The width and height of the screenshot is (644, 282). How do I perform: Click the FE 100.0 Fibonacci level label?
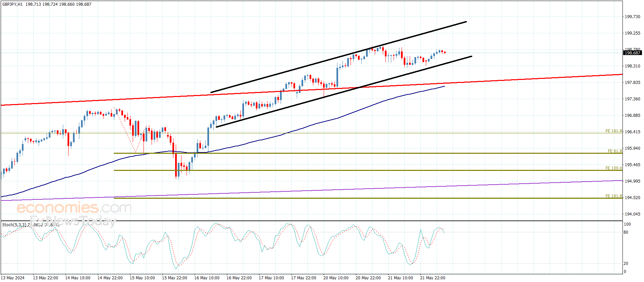tap(614, 168)
